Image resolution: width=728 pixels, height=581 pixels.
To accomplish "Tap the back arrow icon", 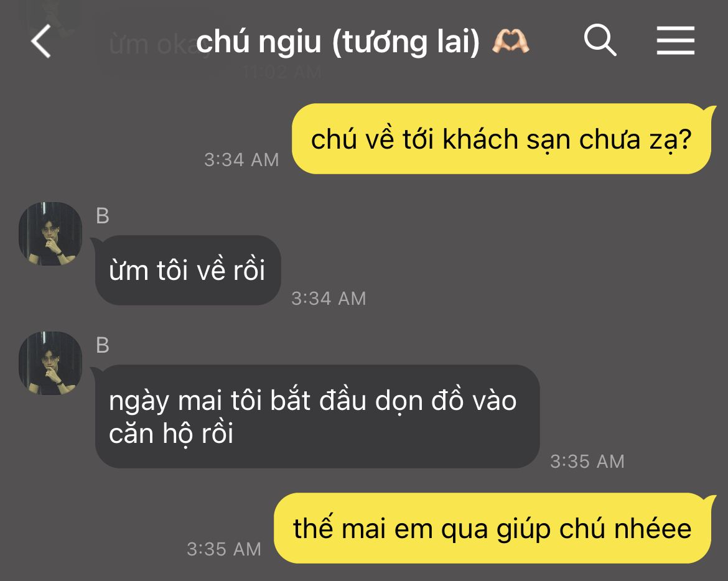I will (x=41, y=41).
